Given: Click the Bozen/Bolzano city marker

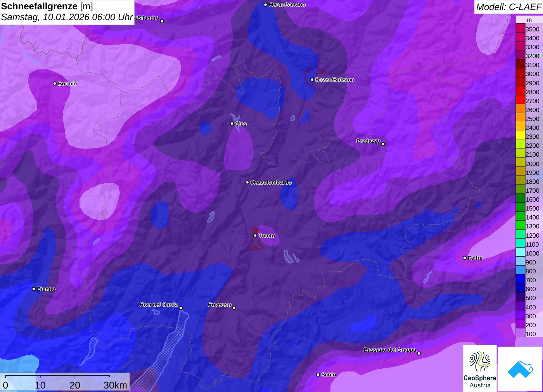Looking at the screenshot, I should coord(312,80).
